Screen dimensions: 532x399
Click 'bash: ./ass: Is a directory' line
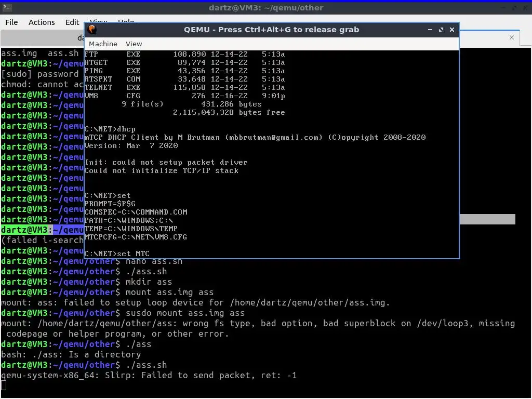tap(71, 354)
